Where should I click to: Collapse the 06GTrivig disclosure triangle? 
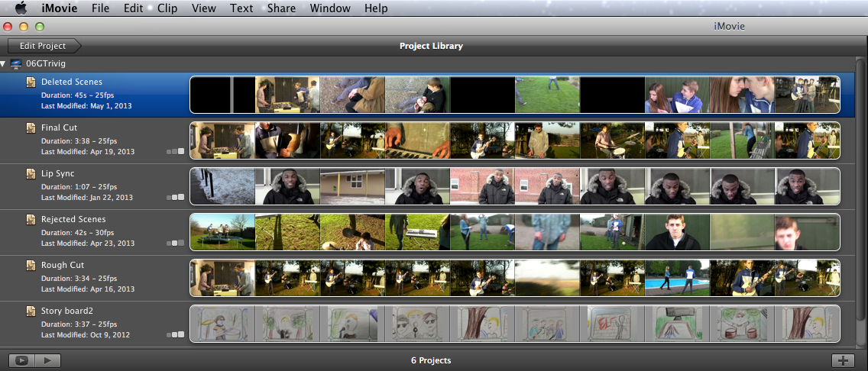pos(5,63)
